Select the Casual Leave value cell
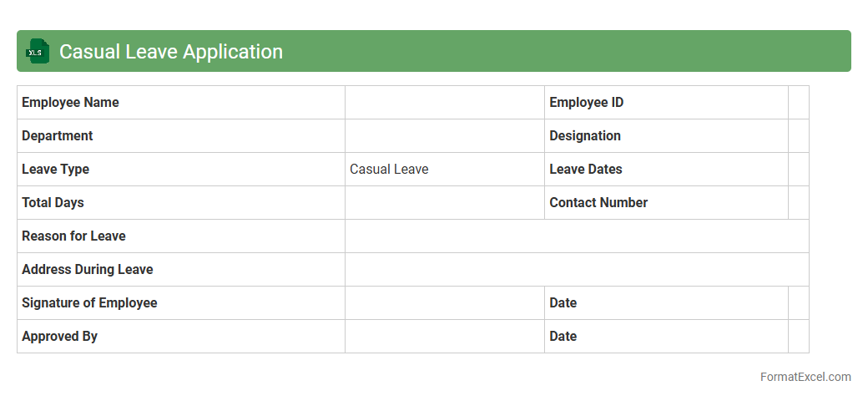Image resolution: width=868 pixels, height=401 pixels. click(444, 170)
